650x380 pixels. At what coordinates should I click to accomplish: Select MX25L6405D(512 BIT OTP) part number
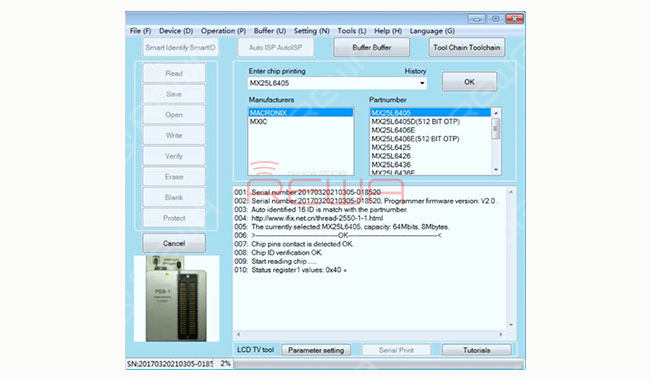pyautogui.click(x=430, y=121)
